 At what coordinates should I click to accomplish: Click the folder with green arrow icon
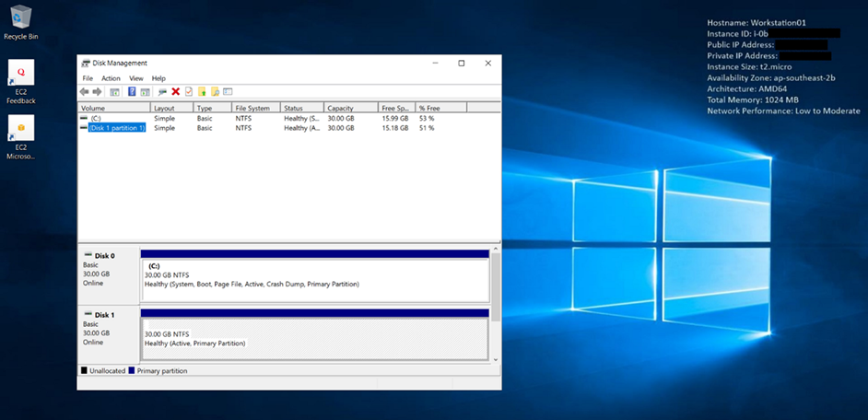click(x=202, y=92)
